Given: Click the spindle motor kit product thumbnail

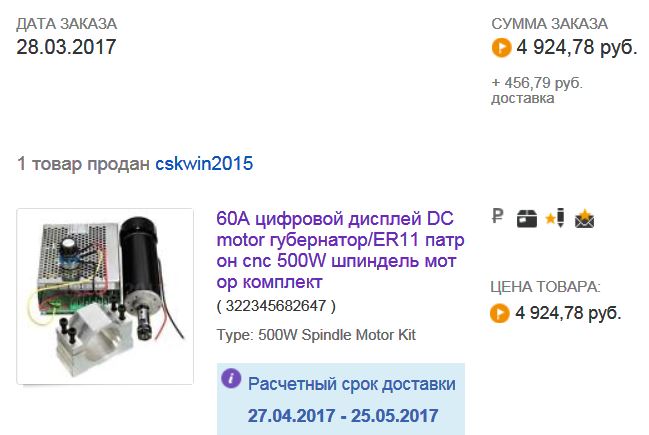Looking at the screenshot, I should coord(105,296).
